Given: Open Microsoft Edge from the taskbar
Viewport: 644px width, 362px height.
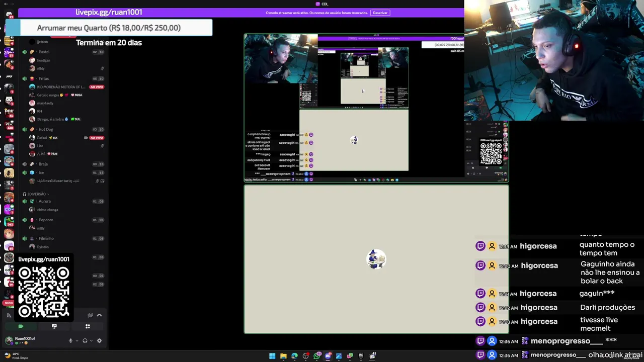Looking at the screenshot, I should coord(294,356).
